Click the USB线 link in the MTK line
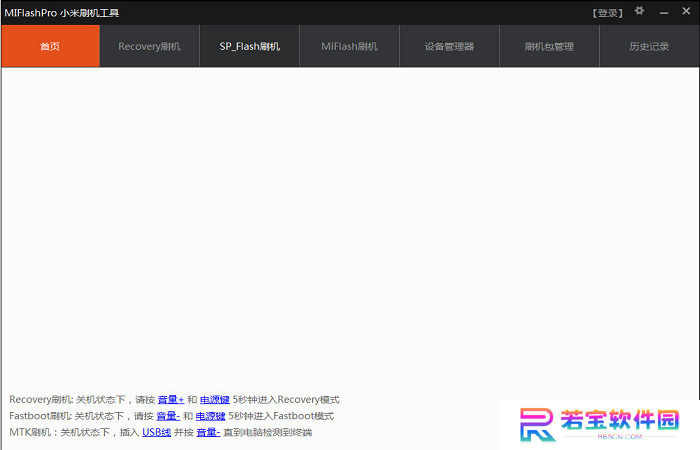 pos(156,432)
